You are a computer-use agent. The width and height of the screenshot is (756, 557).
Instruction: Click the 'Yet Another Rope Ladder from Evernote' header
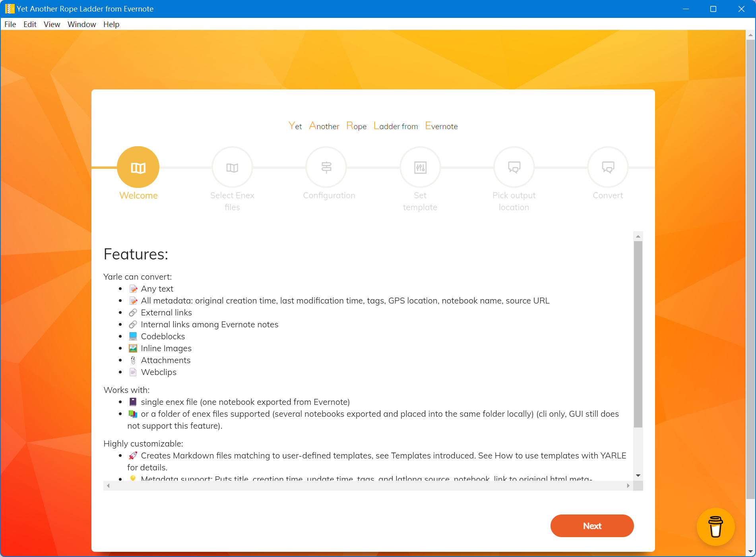(373, 126)
